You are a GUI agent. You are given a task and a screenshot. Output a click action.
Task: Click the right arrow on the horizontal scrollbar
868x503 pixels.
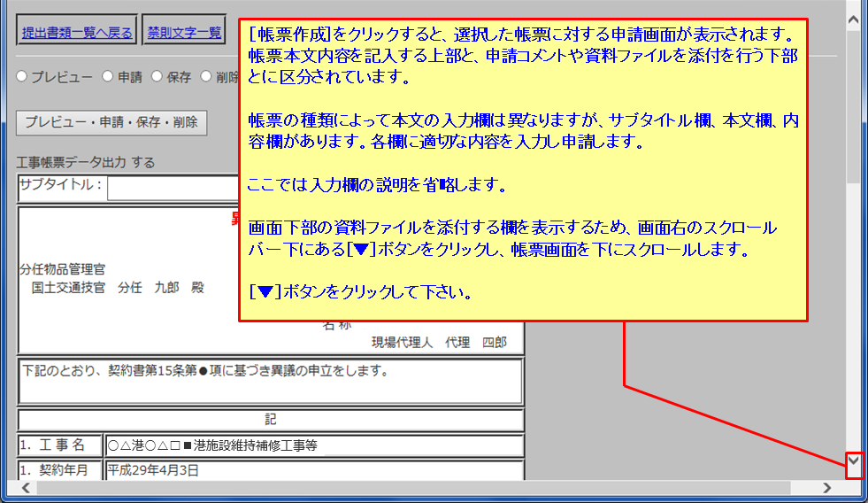(827, 488)
